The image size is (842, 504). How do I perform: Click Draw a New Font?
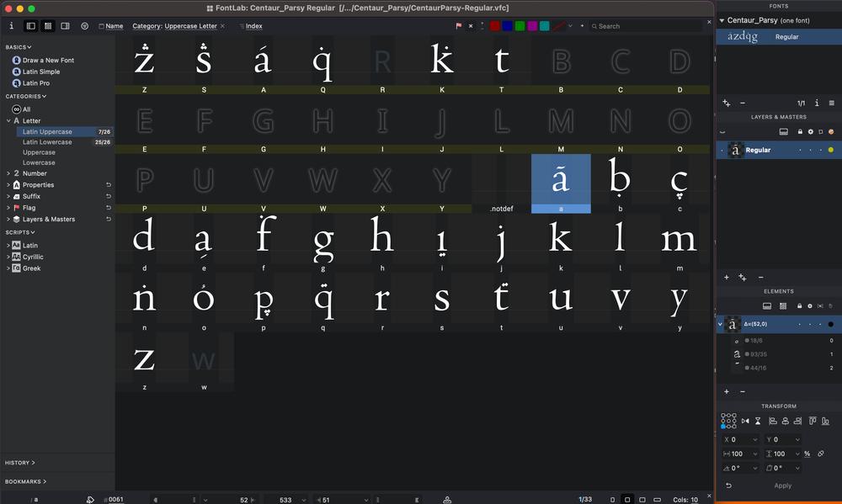tap(47, 61)
